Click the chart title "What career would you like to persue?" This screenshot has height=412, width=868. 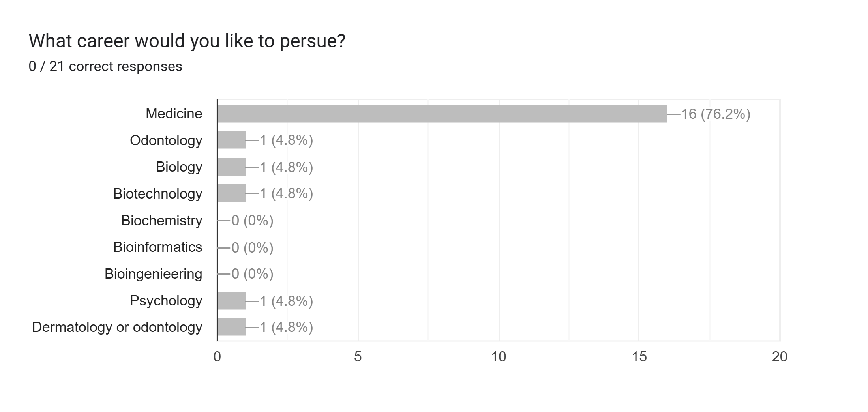click(x=187, y=41)
